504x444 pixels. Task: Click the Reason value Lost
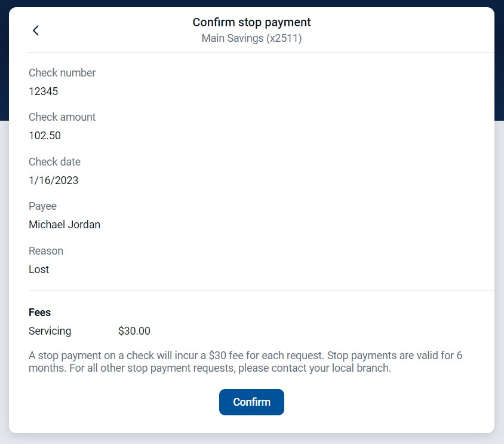click(39, 270)
